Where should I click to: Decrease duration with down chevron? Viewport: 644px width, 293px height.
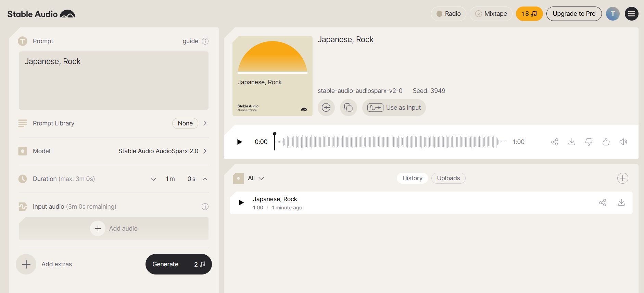[153, 179]
